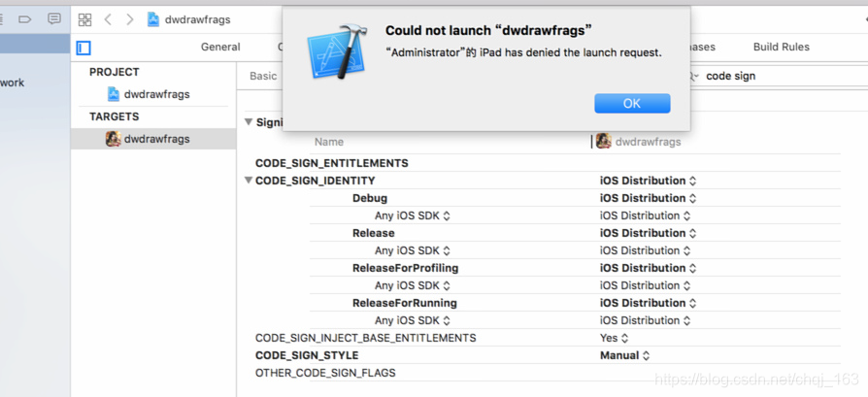
Task: Open the related items grid menu
Action: [x=84, y=20]
